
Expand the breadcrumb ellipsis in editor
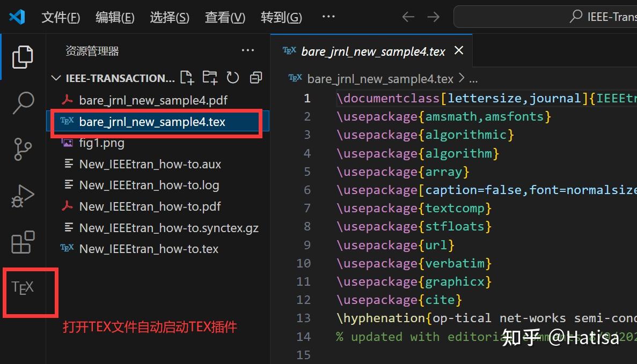473,78
